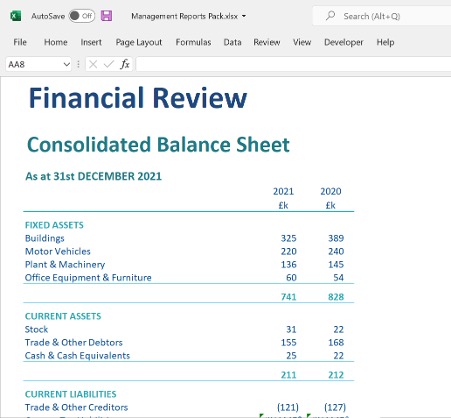Screen dimensions: 451x418
Task: Click the magnifier search icon
Action: coord(330,15)
